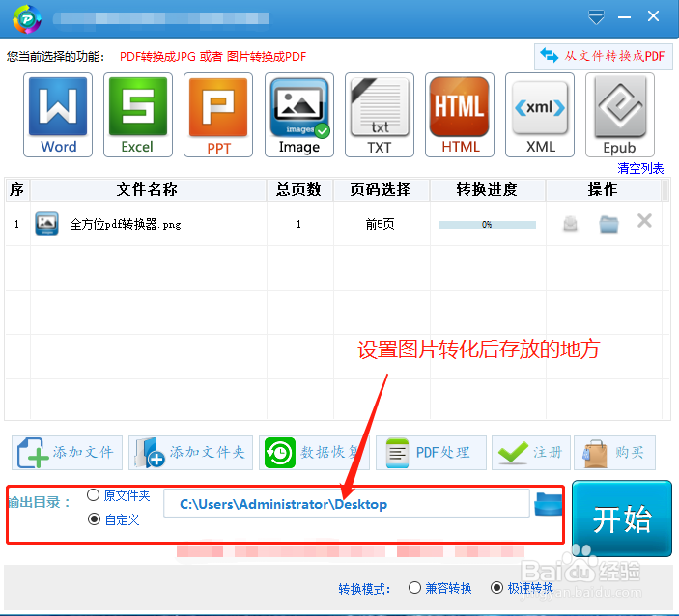Start conversion with 开始 button
This screenshot has height=616, width=679.
click(622, 518)
